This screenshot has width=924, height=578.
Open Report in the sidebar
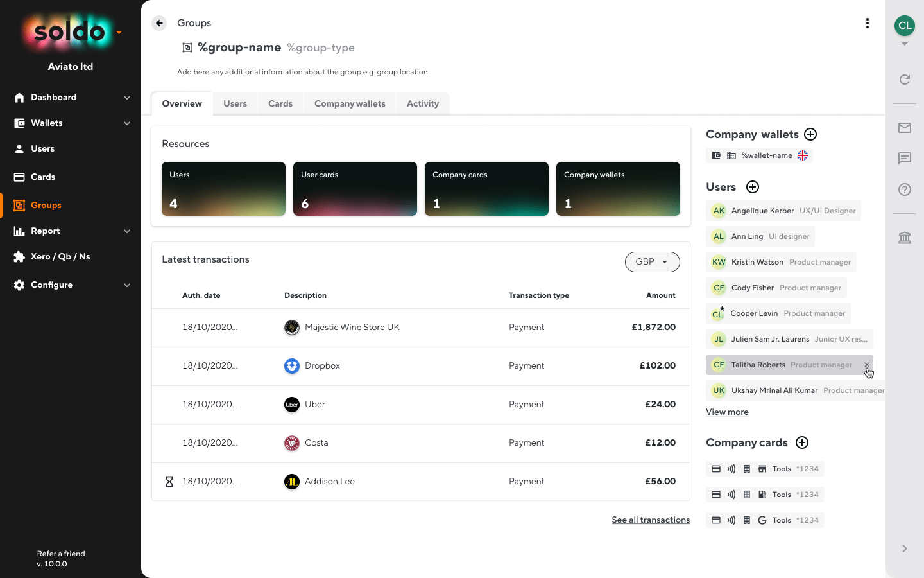pos(45,231)
